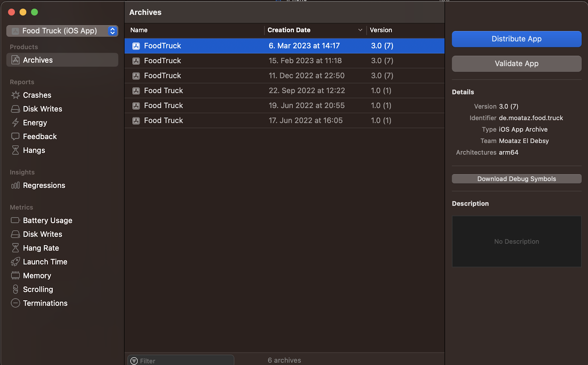Open the Hangs report

34,150
